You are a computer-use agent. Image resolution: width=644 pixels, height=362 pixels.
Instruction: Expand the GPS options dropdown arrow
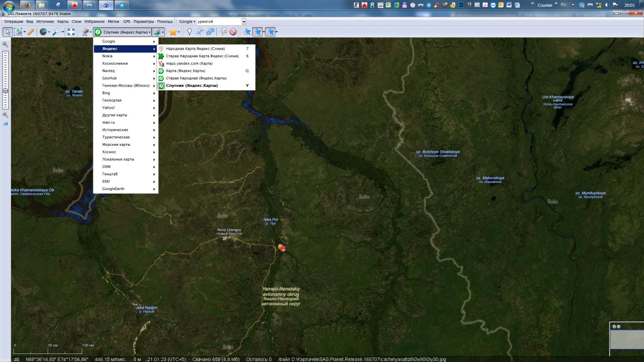[276, 32]
